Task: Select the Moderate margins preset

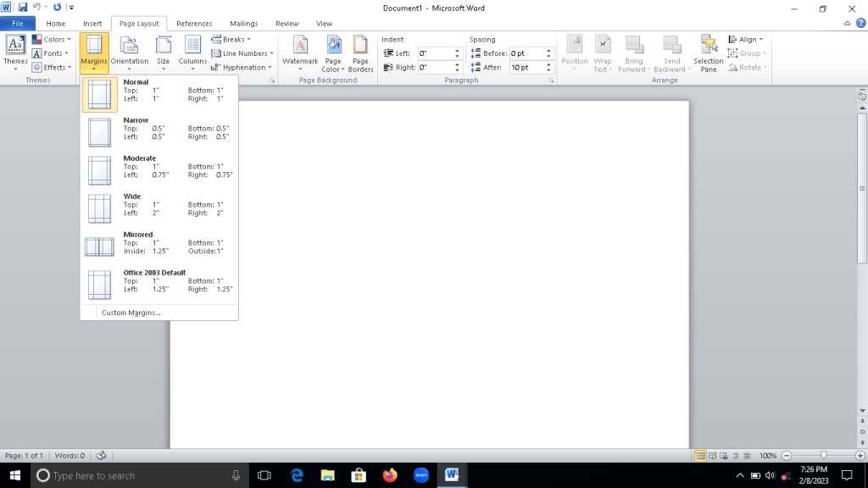Action: 159,170
